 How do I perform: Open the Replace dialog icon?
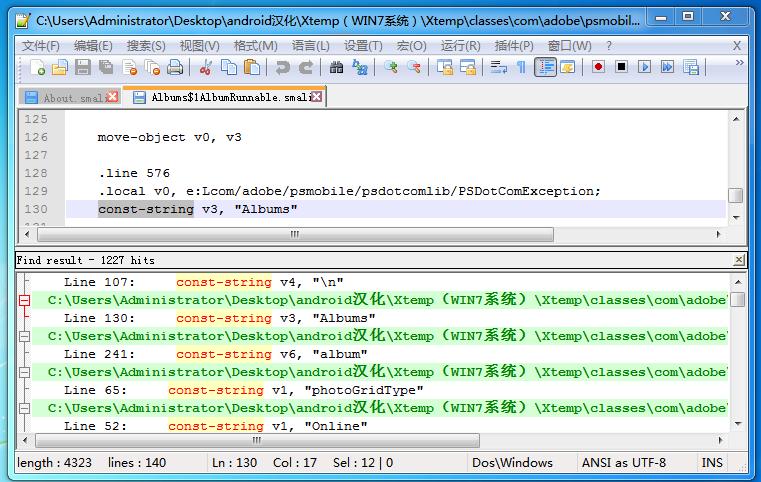[360, 67]
